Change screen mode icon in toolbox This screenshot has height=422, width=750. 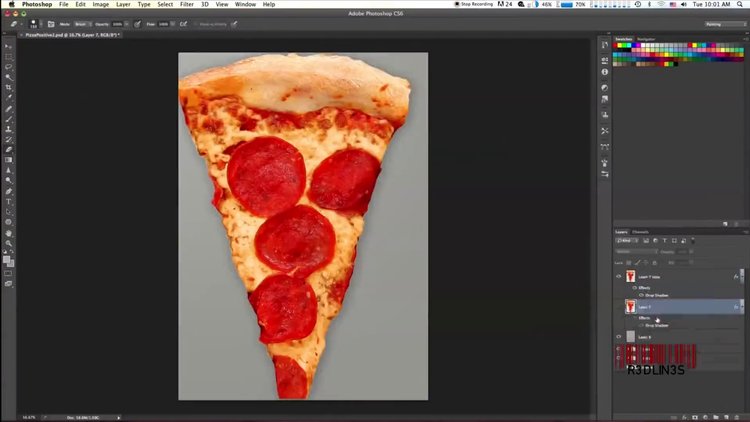click(8, 284)
